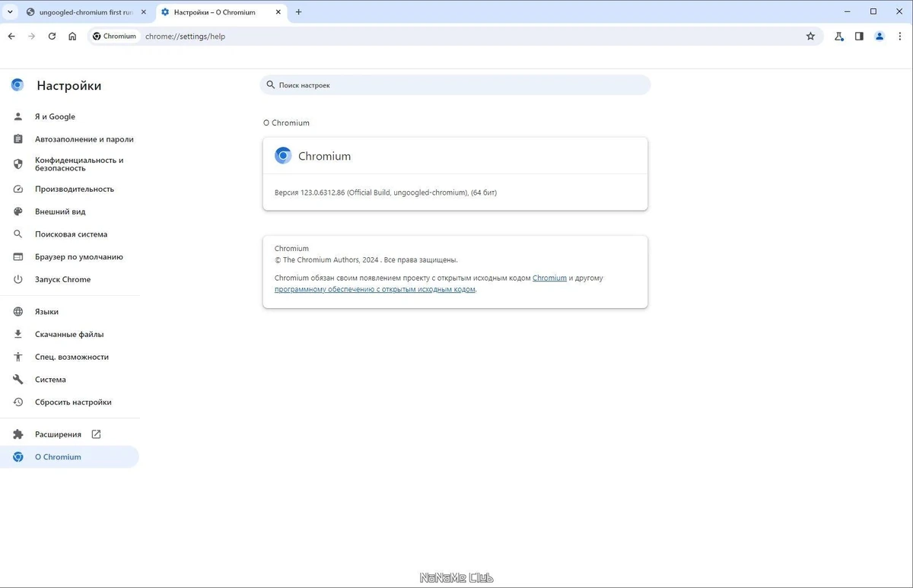This screenshot has height=588, width=913.
Task: Close the Настройки settings tab
Action: pos(277,12)
